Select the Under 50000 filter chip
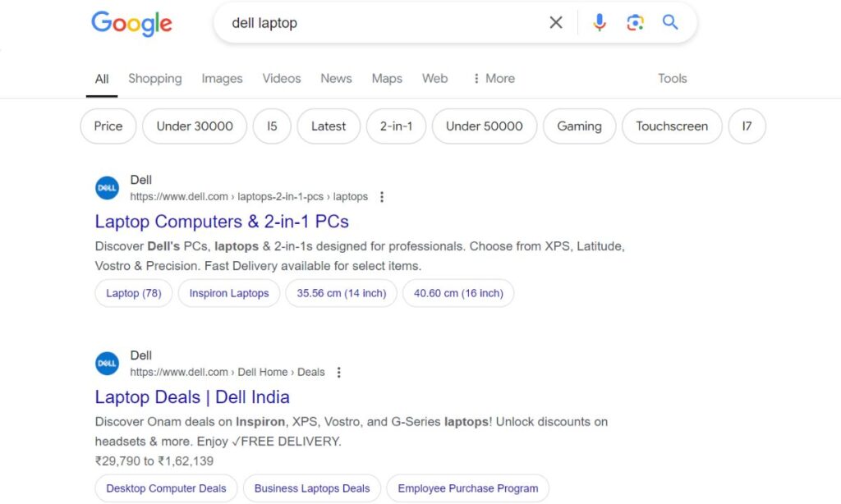The height and width of the screenshot is (504, 841). coord(485,126)
